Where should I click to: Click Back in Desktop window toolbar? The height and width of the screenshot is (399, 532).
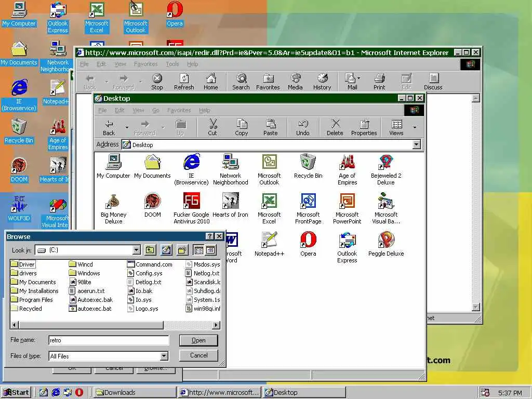(109, 128)
